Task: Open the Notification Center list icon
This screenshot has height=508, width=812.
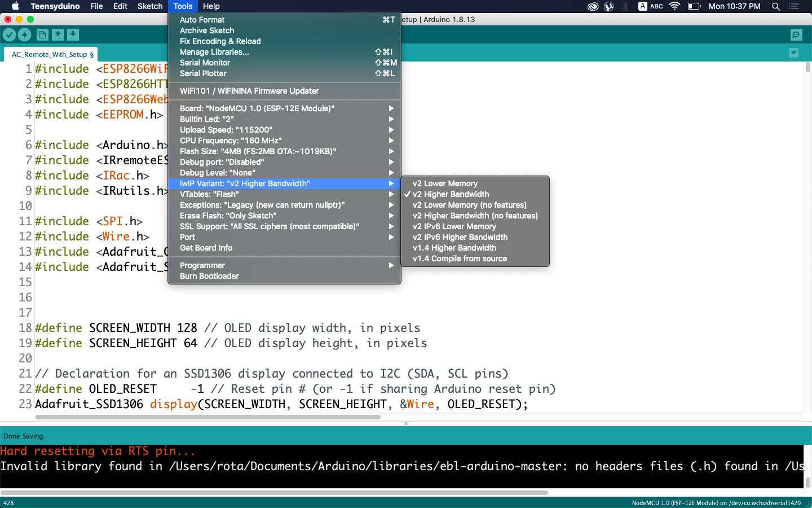Action: 795,6
